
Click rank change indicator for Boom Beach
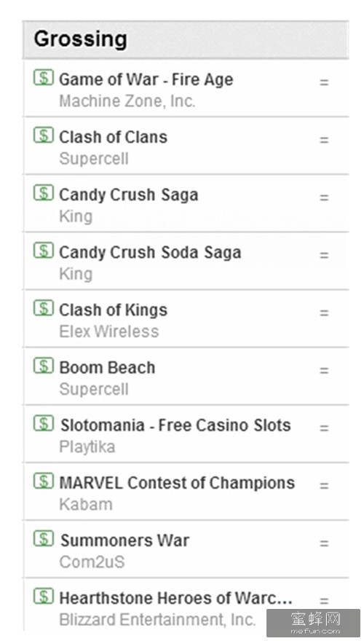(x=324, y=370)
